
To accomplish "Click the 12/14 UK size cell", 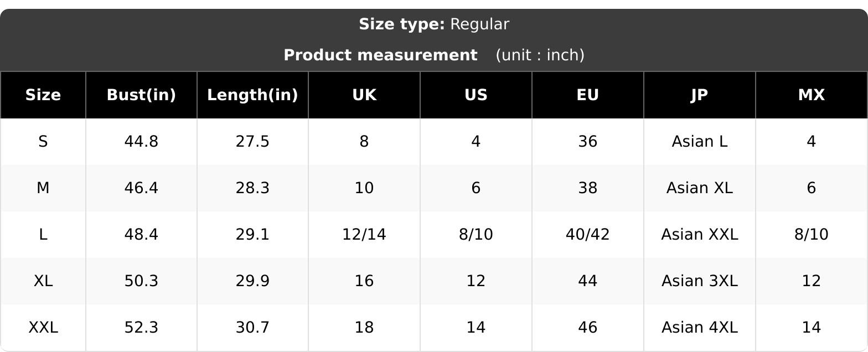I will tap(364, 235).
